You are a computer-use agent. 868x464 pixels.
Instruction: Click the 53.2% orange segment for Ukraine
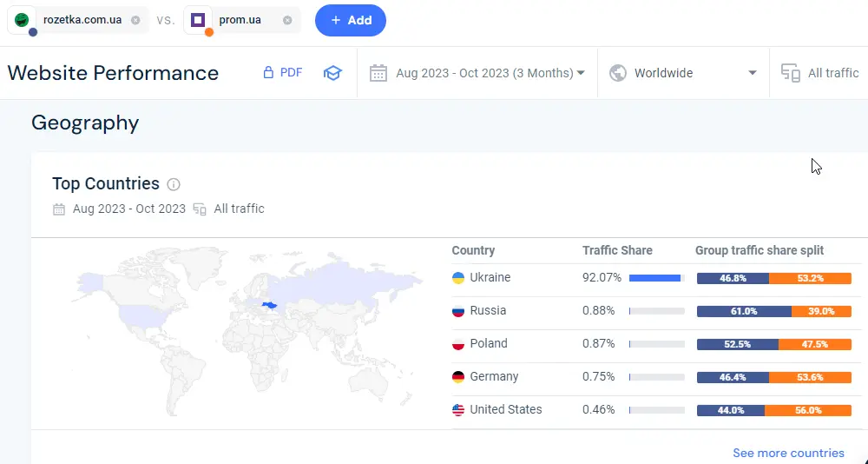coord(811,278)
